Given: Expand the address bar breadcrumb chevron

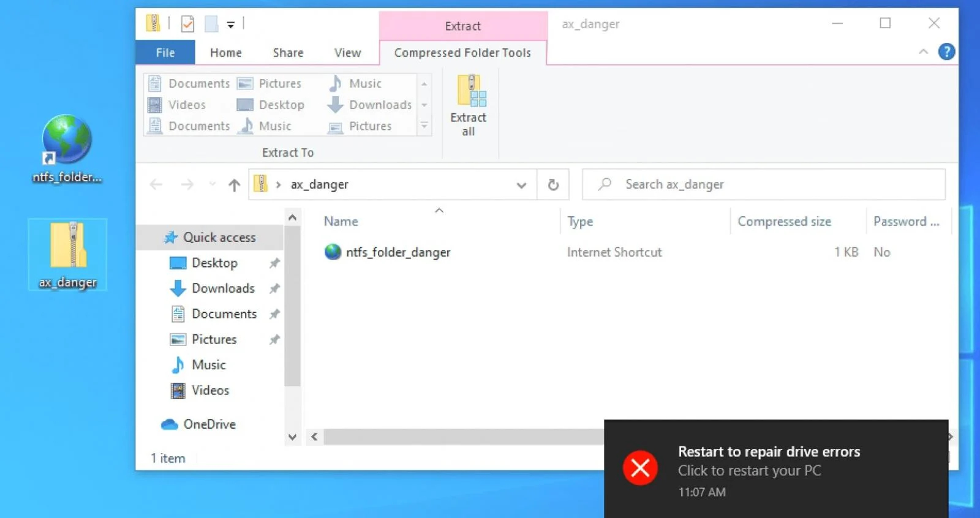Looking at the screenshot, I should click(x=278, y=184).
